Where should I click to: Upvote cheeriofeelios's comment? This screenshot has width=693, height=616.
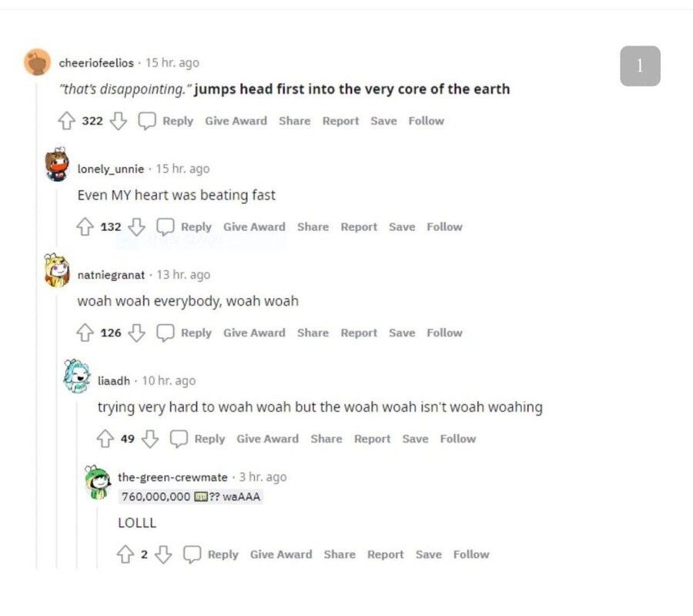[67, 121]
